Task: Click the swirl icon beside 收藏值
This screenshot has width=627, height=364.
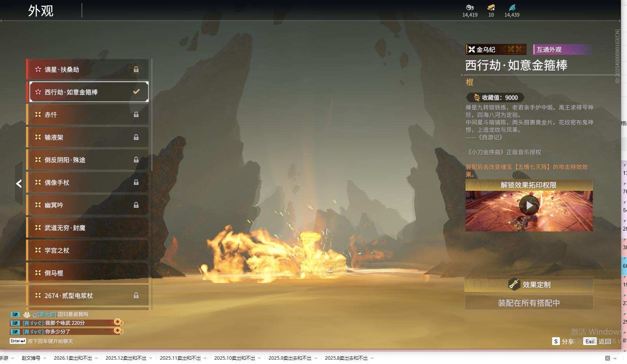Action: point(477,98)
